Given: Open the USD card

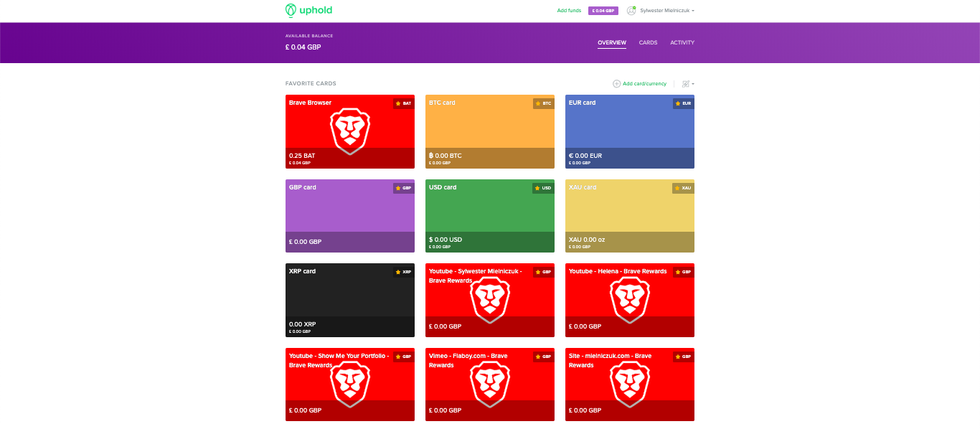Looking at the screenshot, I should click(490, 216).
